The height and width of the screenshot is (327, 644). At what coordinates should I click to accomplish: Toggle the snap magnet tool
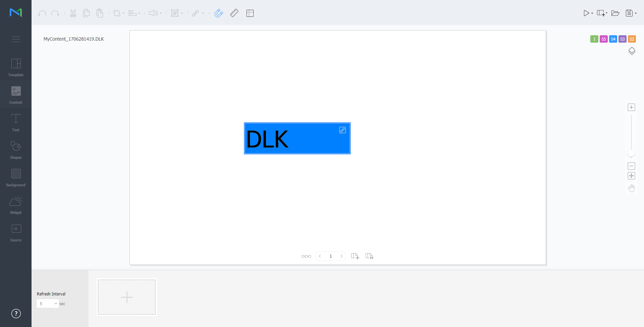pos(219,13)
